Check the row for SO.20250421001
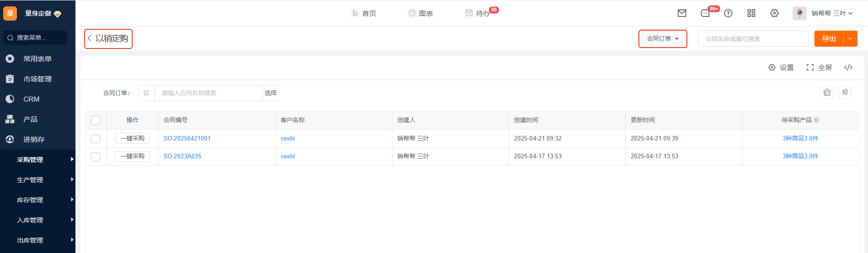 tap(96, 139)
